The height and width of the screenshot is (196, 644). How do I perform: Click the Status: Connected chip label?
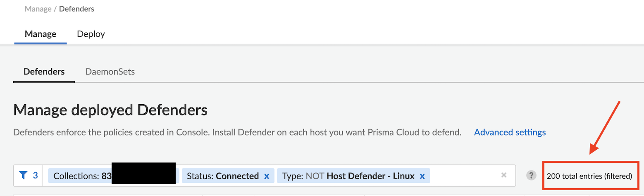point(222,176)
